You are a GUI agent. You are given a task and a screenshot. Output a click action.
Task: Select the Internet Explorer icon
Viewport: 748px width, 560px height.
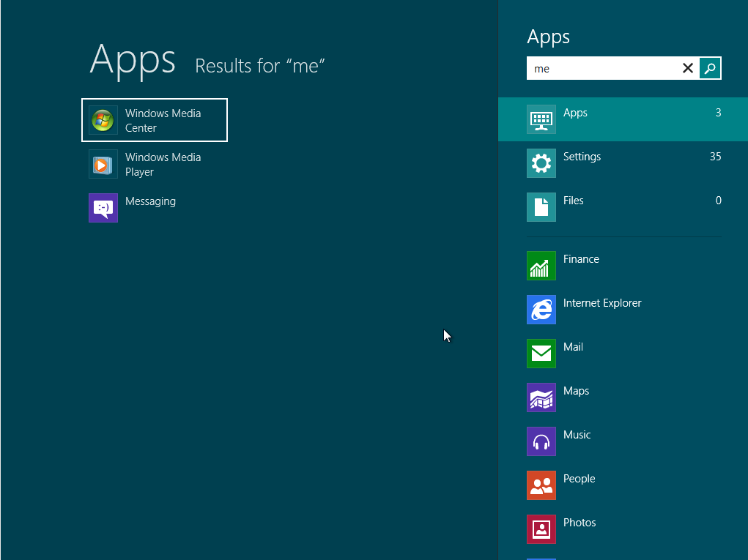tap(541, 310)
